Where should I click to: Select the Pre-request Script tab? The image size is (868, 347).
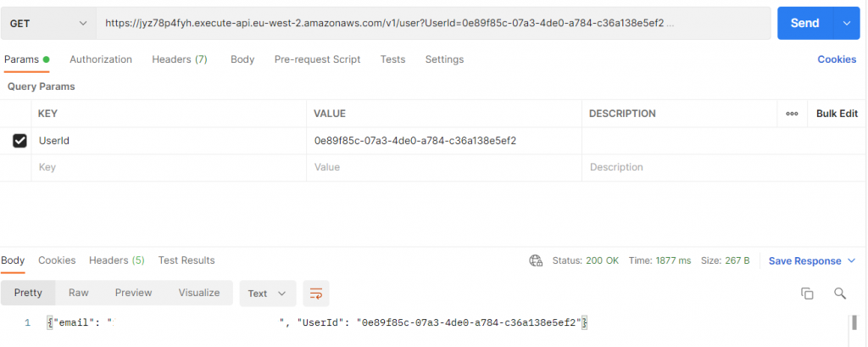pyautogui.click(x=317, y=59)
